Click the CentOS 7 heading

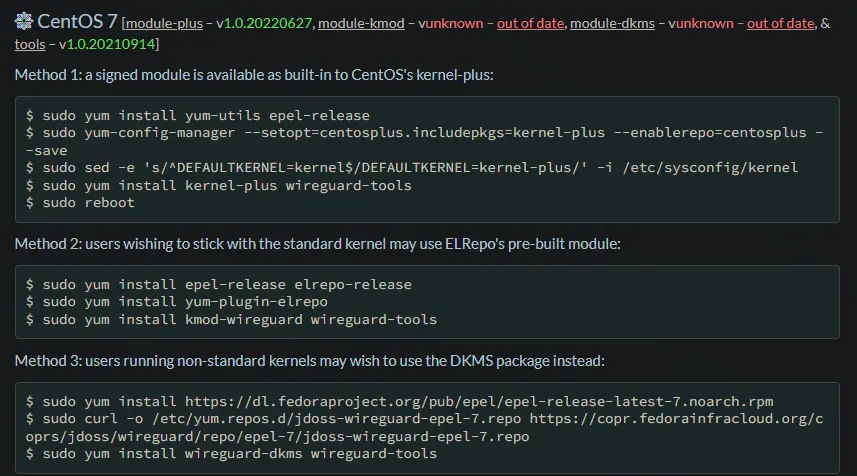(x=78, y=21)
